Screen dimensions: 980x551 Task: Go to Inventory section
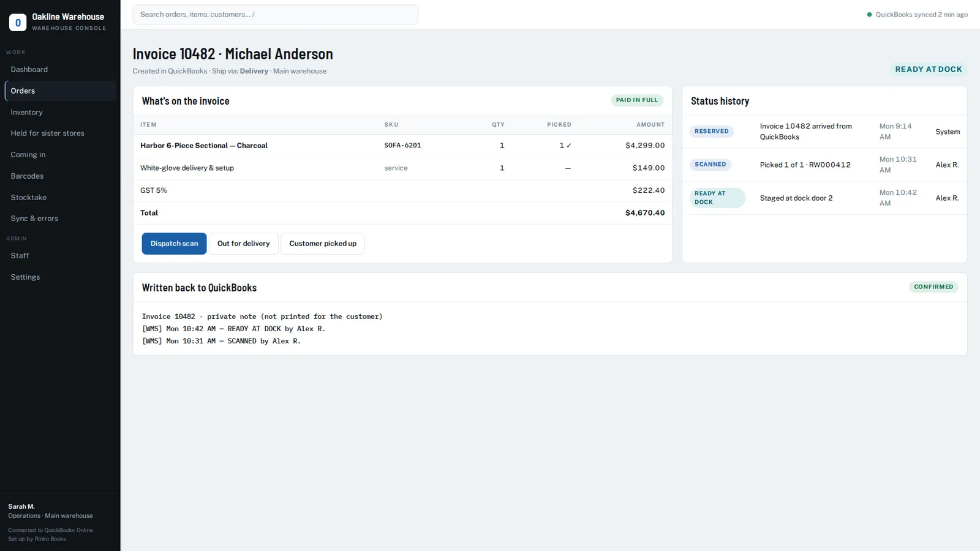(x=60, y=112)
